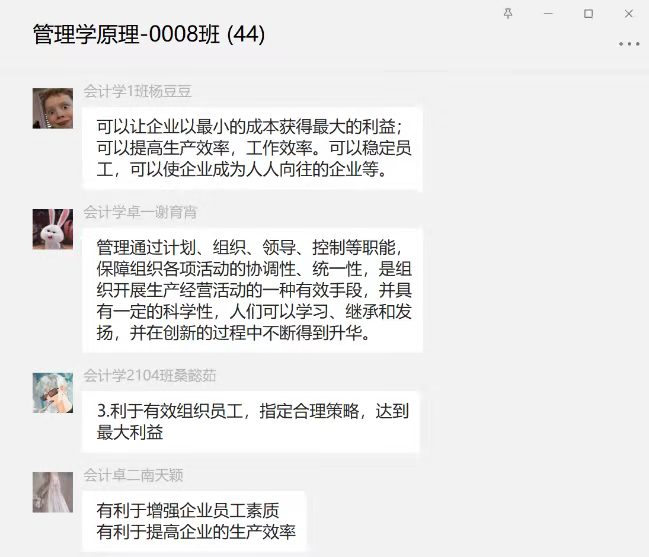This screenshot has width=649, height=557.
Task: Select sender name 会计学卓一谢育宵
Action: (140, 212)
